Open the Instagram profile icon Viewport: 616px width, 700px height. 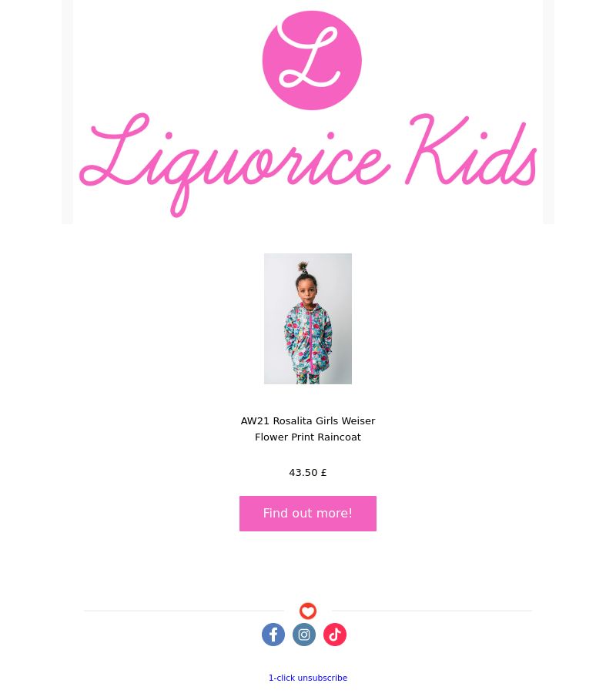click(x=304, y=635)
